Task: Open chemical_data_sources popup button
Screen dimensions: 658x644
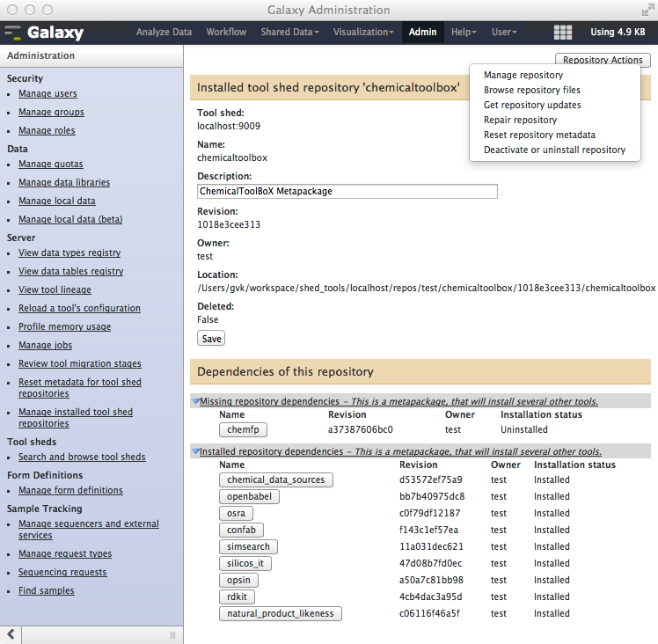Action: (275, 479)
